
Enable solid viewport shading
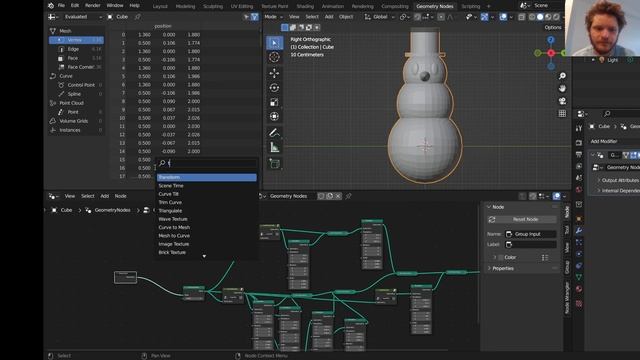tap(540, 17)
